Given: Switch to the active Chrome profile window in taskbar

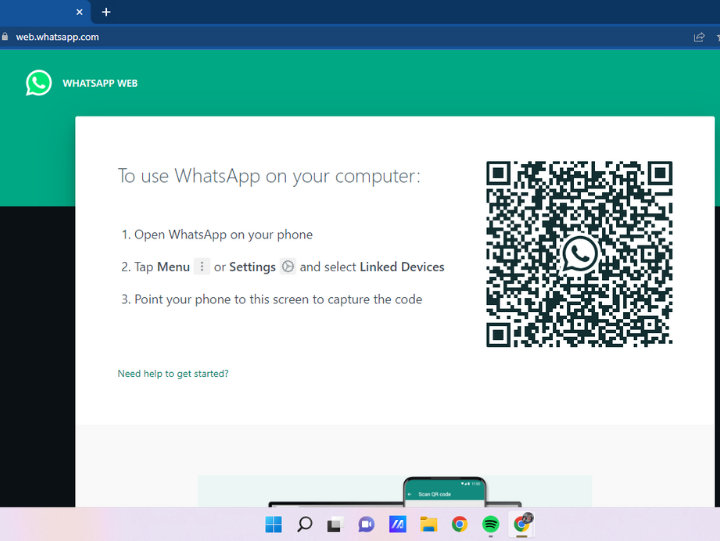Looking at the screenshot, I should [x=522, y=524].
